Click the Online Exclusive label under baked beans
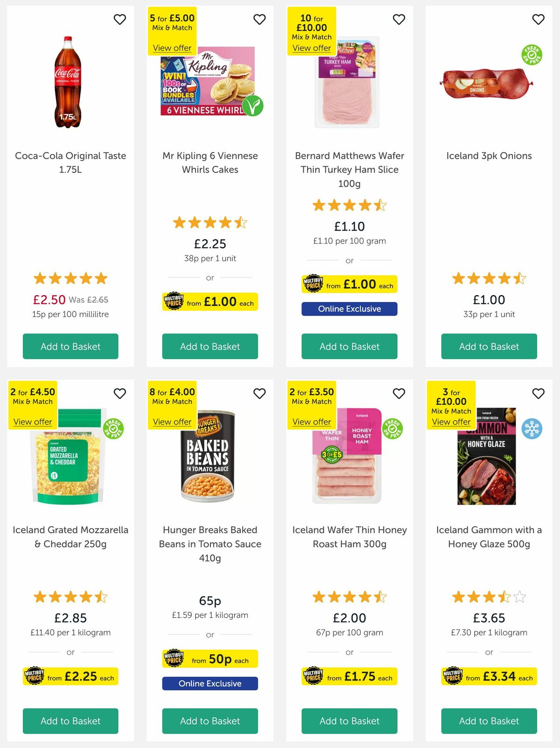This screenshot has height=748, width=560. click(210, 683)
